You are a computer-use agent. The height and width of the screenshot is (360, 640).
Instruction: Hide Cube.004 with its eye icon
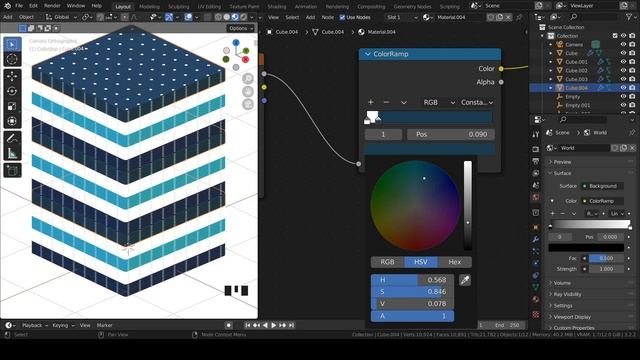click(x=624, y=87)
